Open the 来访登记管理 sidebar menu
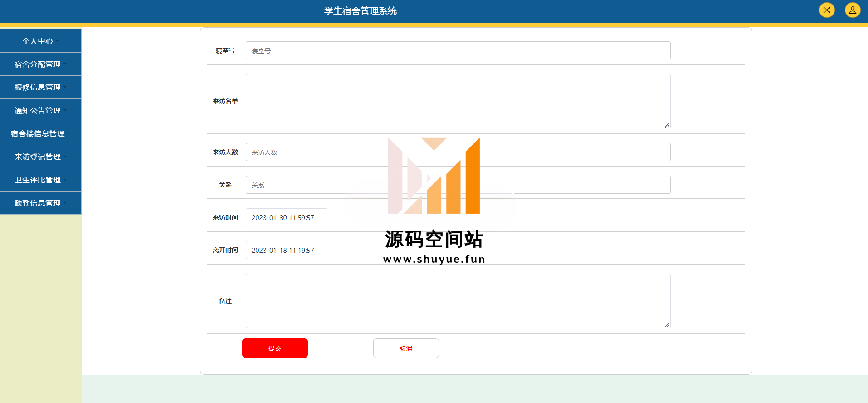 click(x=40, y=157)
